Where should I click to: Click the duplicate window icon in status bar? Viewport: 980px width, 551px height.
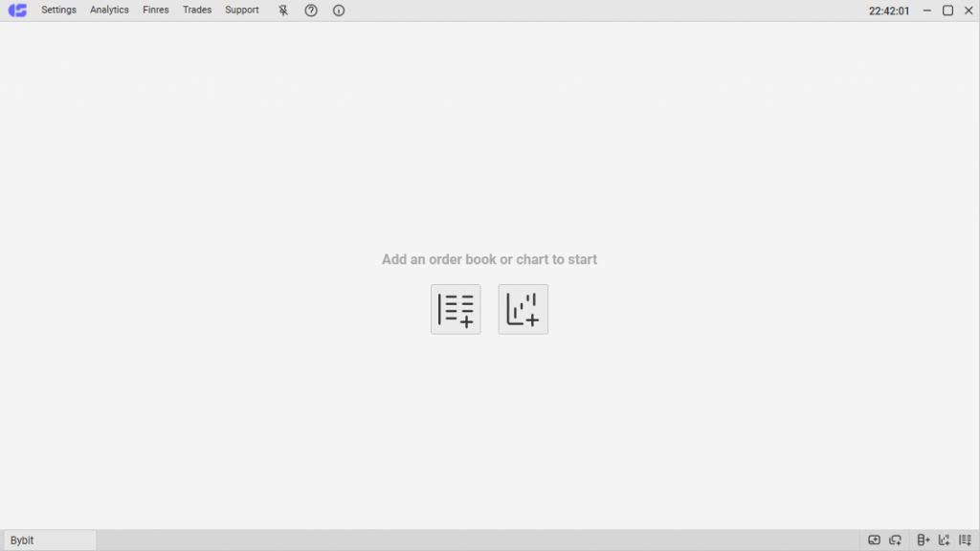pyautogui.click(x=896, y=540)
